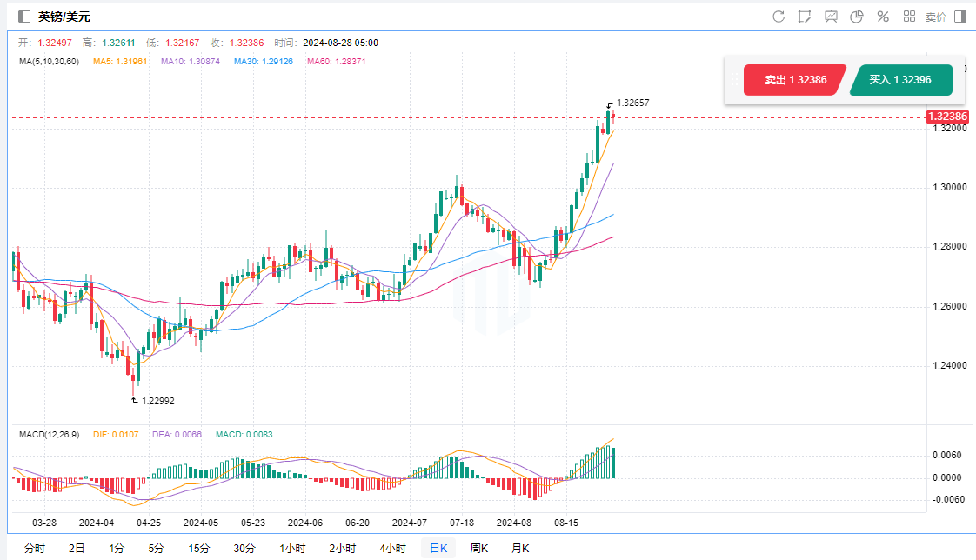Click the pie chart icon
Image resolution: width=976 pixels, height=560 pixels.
[857, 17]
